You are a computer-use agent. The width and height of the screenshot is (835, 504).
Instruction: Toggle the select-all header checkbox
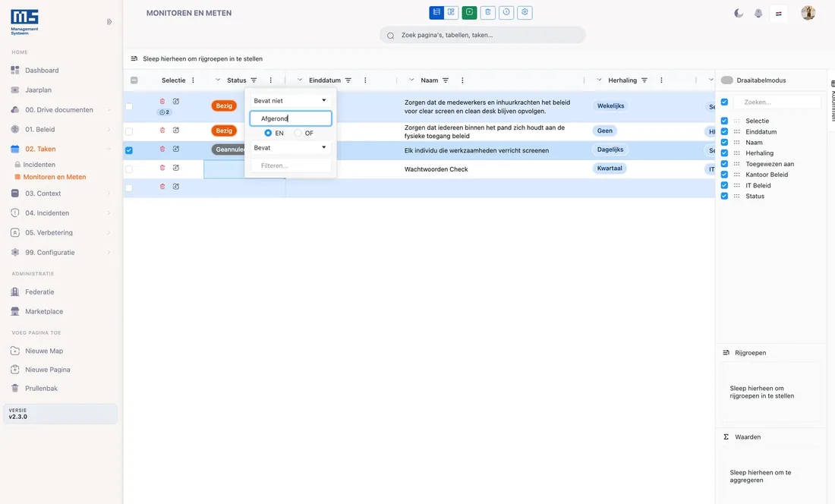tap(134, 80)
